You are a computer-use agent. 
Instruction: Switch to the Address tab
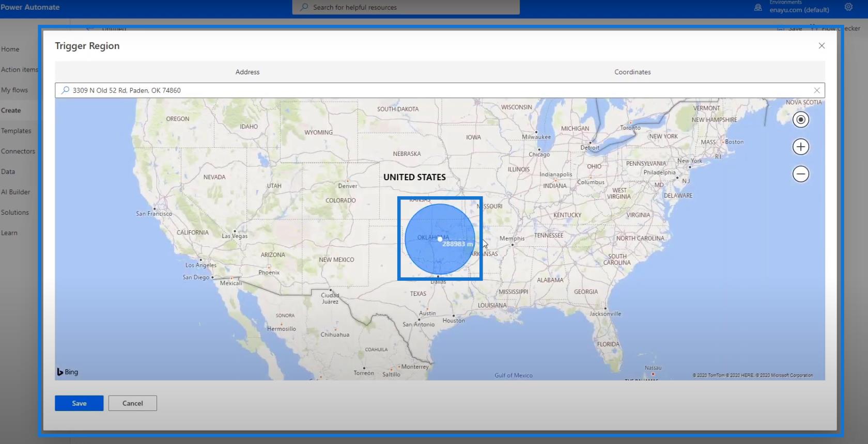(247, 72)
